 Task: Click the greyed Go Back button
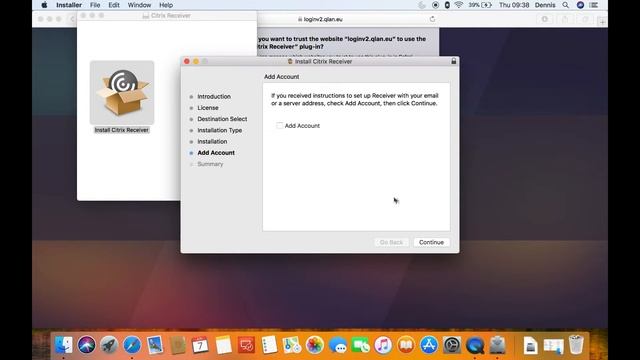pos(391,242)
